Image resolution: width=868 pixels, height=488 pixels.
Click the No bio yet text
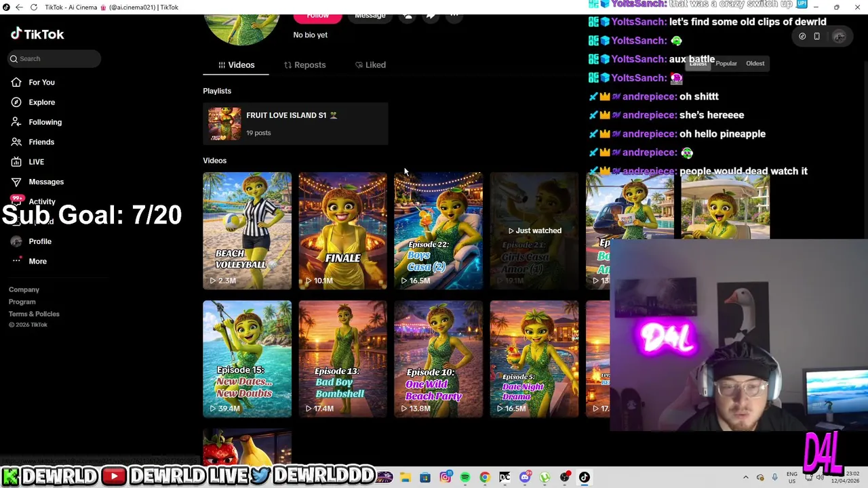[311, 35]
